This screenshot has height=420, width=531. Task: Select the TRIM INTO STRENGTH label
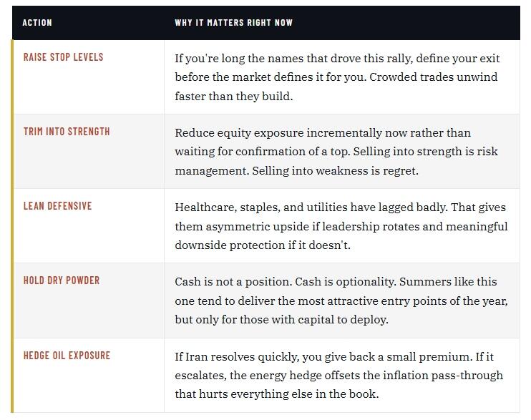pos(67,132)
